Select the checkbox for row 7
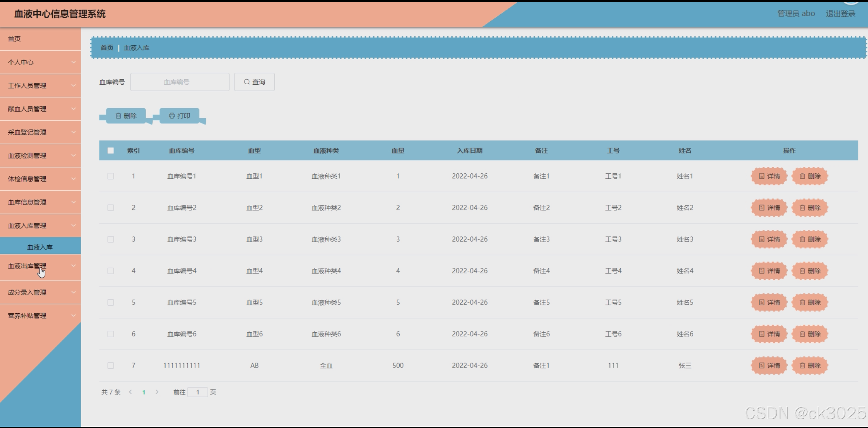 point(111,365)
